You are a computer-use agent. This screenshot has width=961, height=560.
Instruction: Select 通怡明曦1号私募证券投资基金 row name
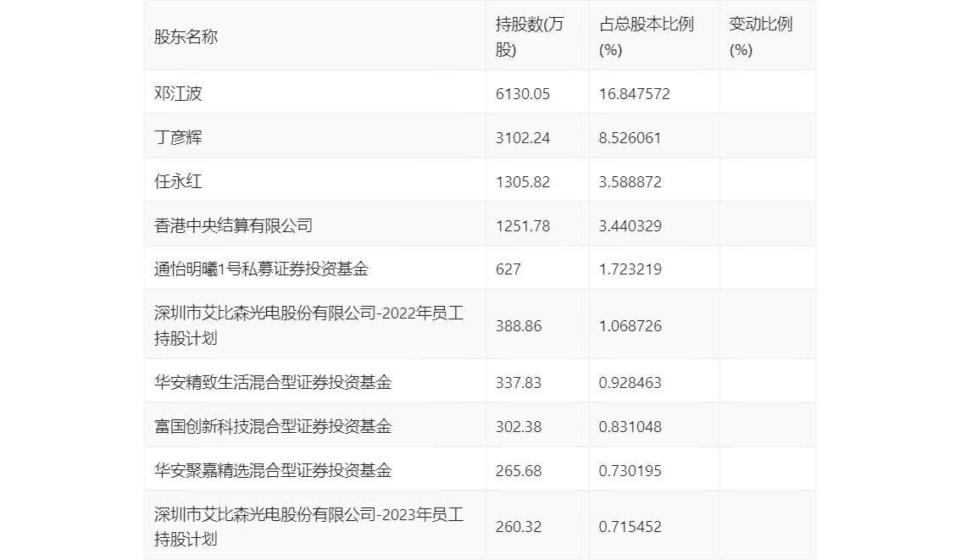(x=261, y=269)
